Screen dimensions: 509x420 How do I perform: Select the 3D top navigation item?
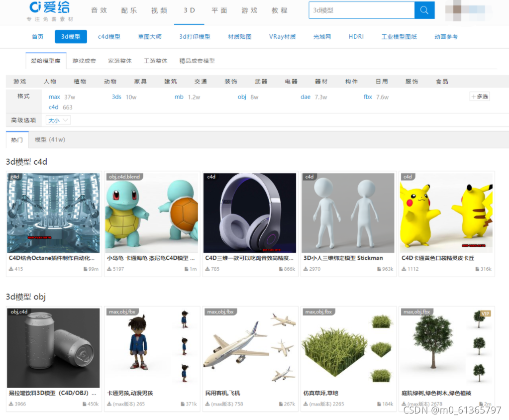point(189,10)
